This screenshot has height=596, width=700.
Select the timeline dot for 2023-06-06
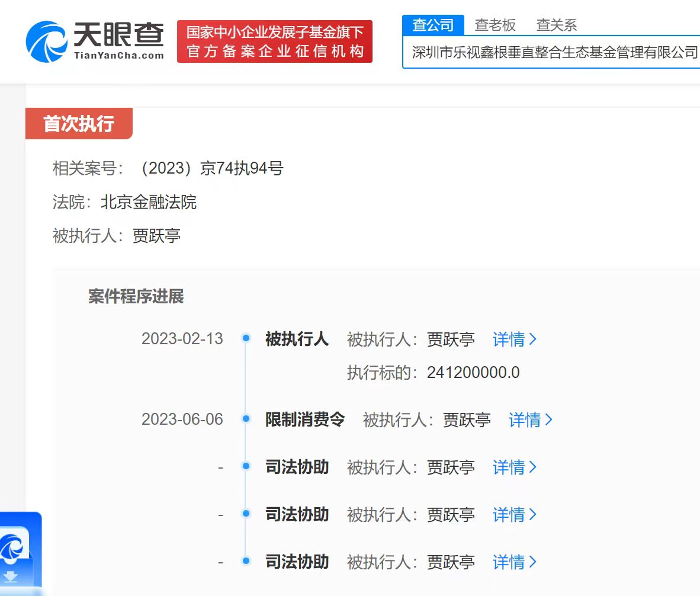tap(246, 419)
